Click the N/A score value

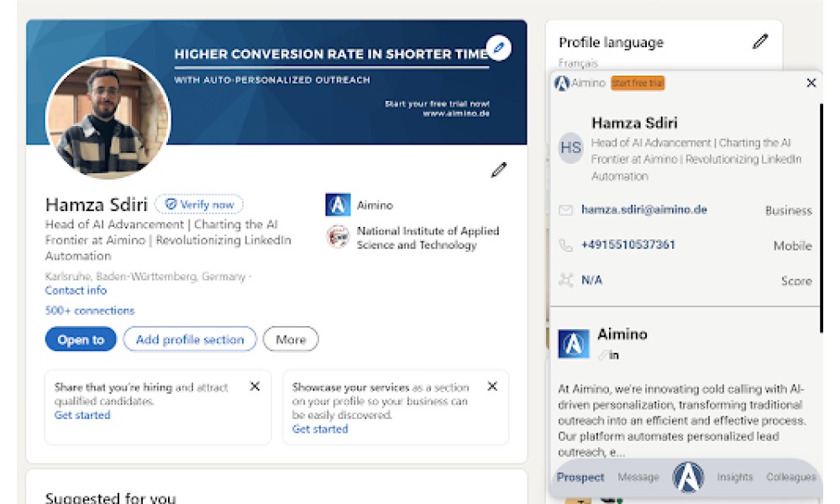[591, 280]
